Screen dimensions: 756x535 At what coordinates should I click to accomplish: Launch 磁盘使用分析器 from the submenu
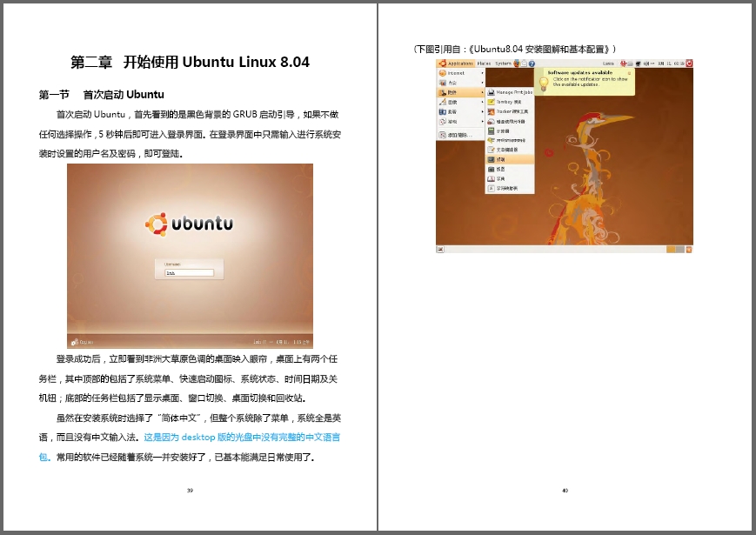(x=510, y=121)
